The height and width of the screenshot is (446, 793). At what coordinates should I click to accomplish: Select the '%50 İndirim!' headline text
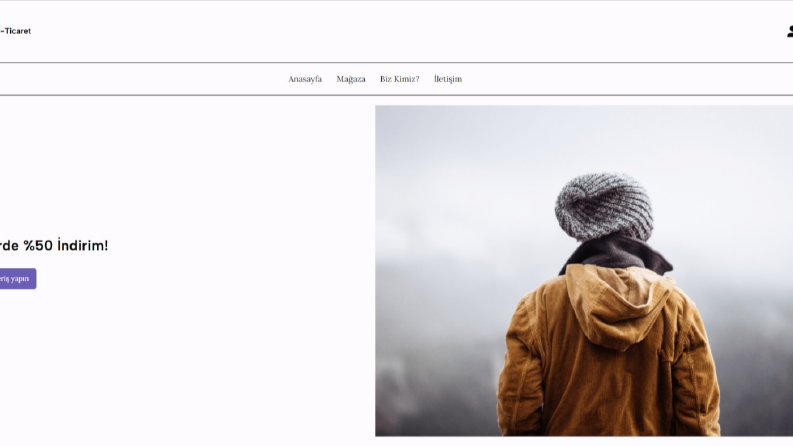[x=66, y=245]
